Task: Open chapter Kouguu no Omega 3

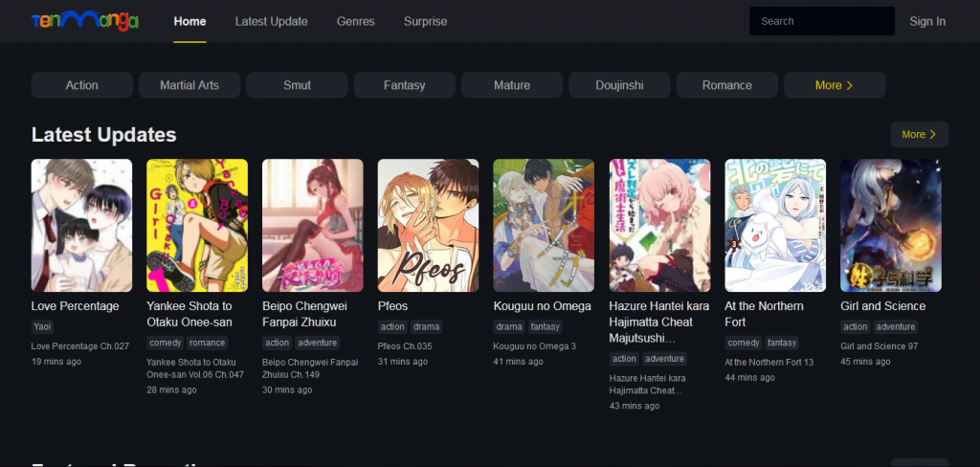Action: (x=534, y=346)
